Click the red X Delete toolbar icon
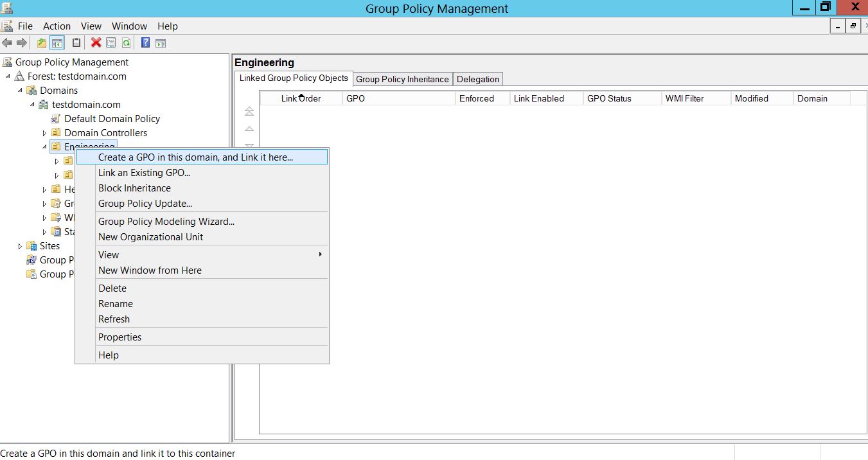Screen dimensions: 868x460 (x=96, y=43)
